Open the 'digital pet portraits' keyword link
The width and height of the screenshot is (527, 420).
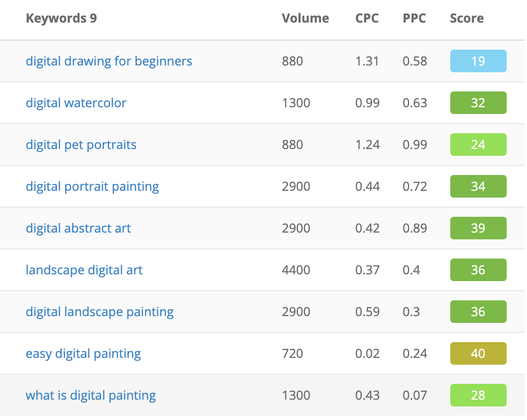81,145
